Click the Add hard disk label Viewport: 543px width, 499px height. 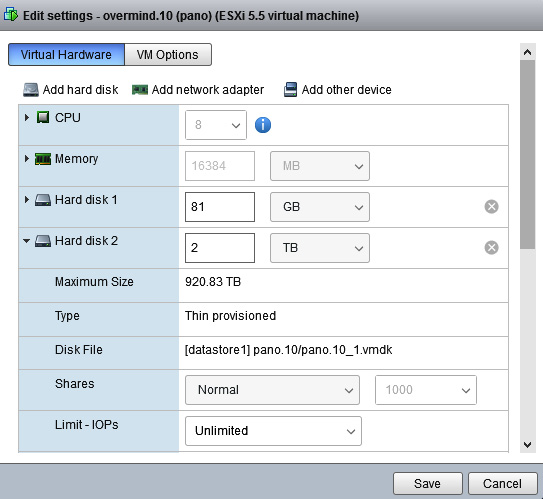[x=80, y=90]
